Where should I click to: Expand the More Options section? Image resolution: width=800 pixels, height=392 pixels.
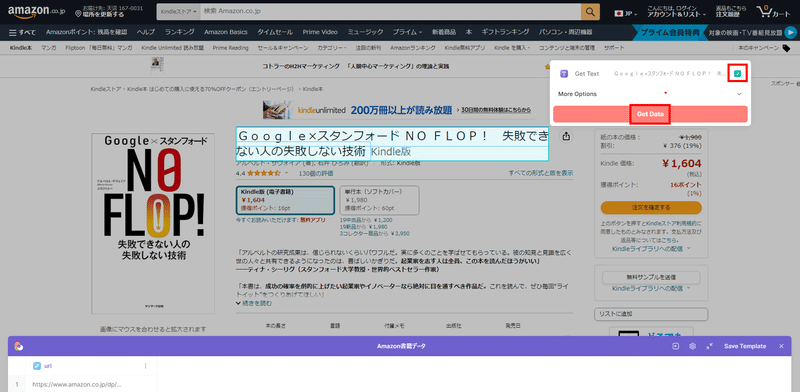point(651,94)
